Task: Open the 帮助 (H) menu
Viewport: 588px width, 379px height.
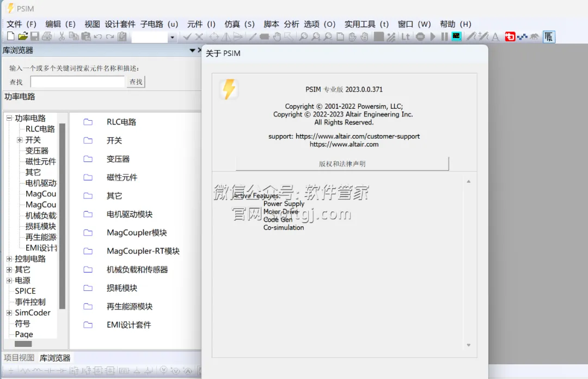Action: pyautogui.click(x=456, y=24)
